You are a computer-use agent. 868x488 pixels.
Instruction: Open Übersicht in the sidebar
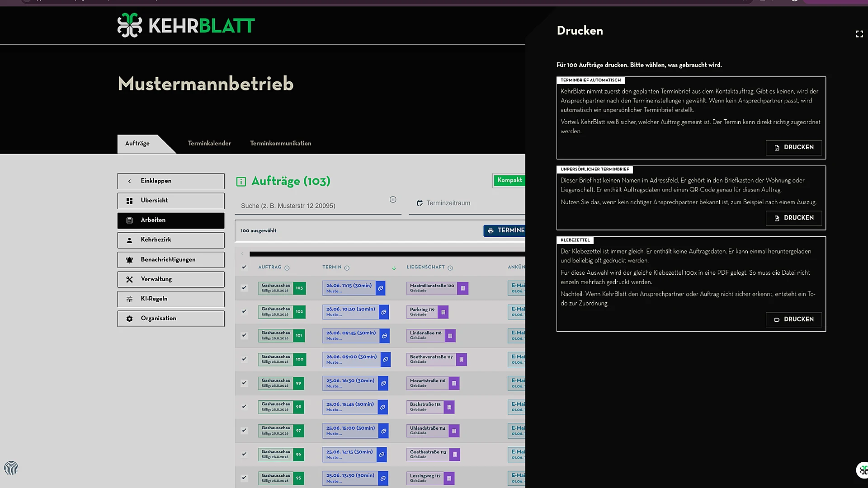[x=171, y=201]
